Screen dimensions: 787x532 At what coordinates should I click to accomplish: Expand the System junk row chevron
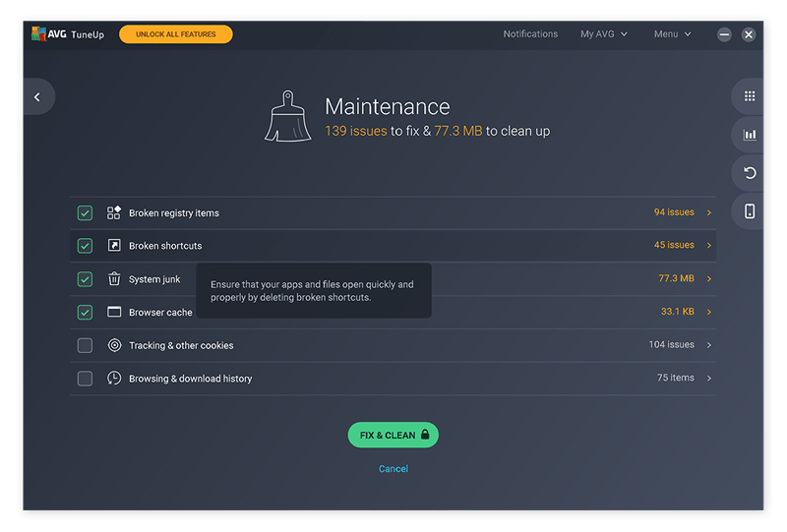click(709, 279)
